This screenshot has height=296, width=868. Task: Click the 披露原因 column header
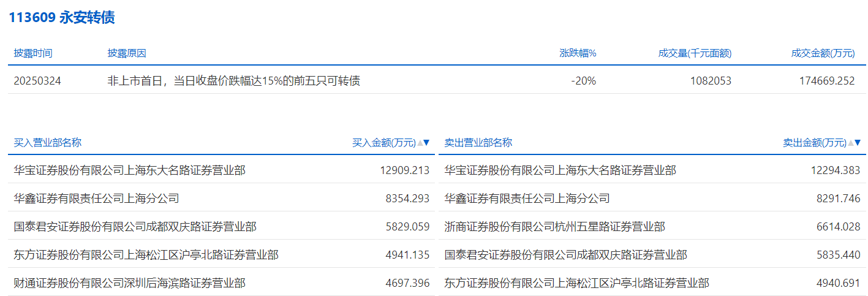(127, 53)
